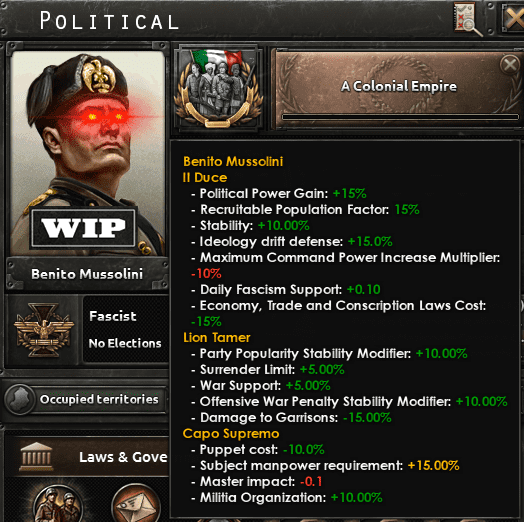Screen dimensions: 524x522
Task: Open the Laws & Government section header
Action: pyautogui.click(x=90, y=457)
